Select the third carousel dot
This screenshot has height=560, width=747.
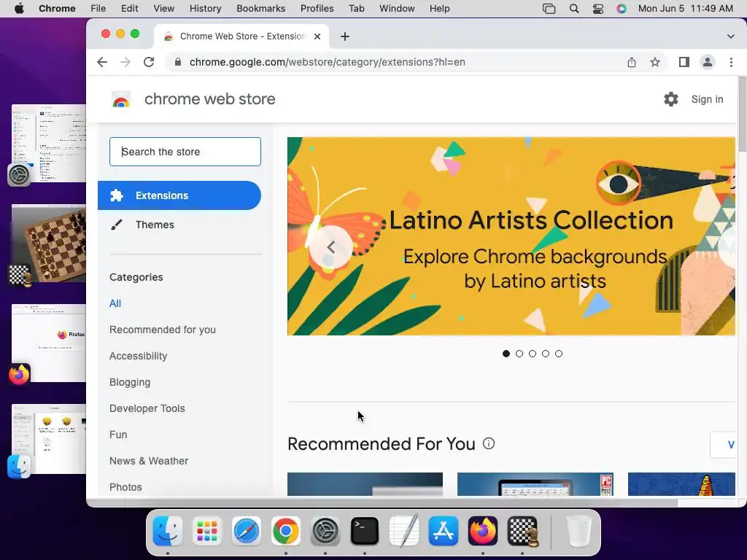pos(533,354)
